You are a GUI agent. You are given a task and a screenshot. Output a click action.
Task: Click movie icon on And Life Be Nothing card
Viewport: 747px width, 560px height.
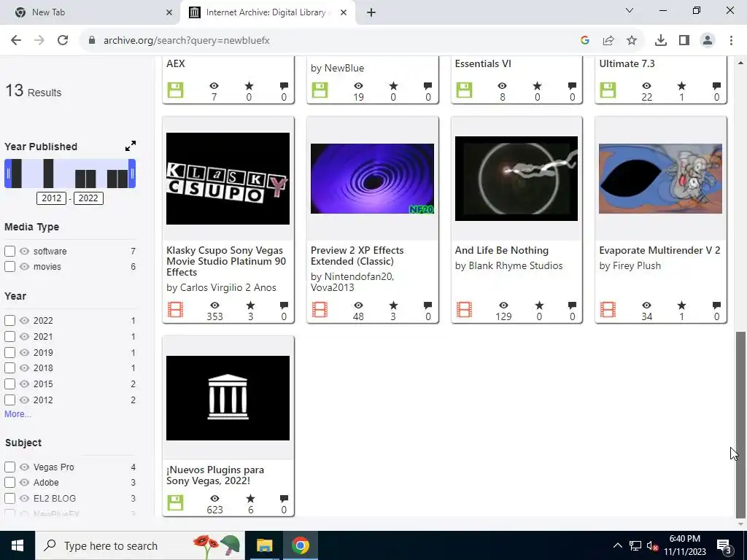(464, 309)
